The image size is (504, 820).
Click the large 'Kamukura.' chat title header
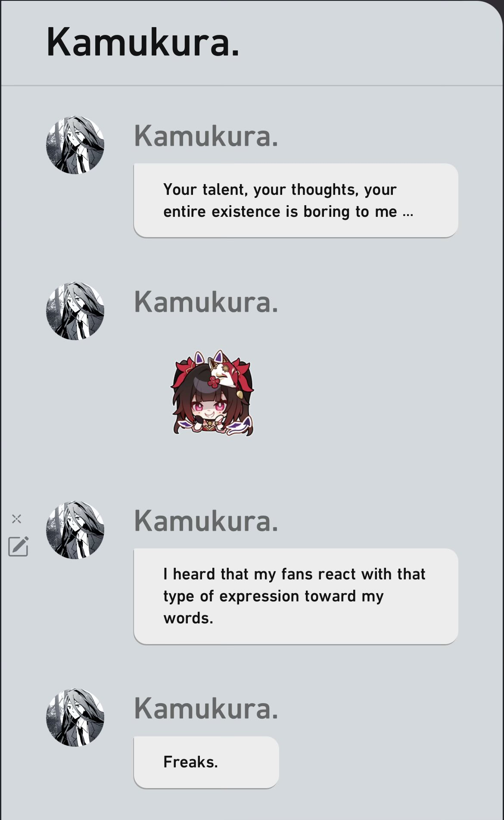pyautogui.click(x=143, y=42)
